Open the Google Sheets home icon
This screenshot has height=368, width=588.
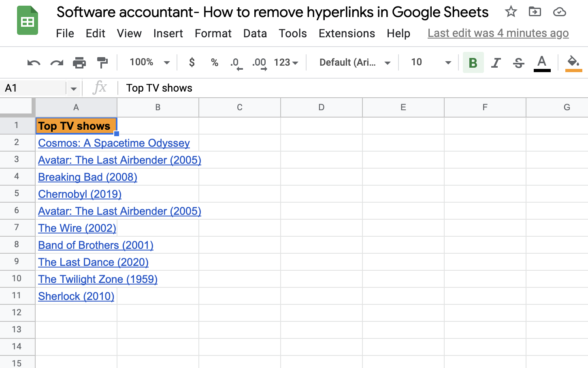click(28, 21)
